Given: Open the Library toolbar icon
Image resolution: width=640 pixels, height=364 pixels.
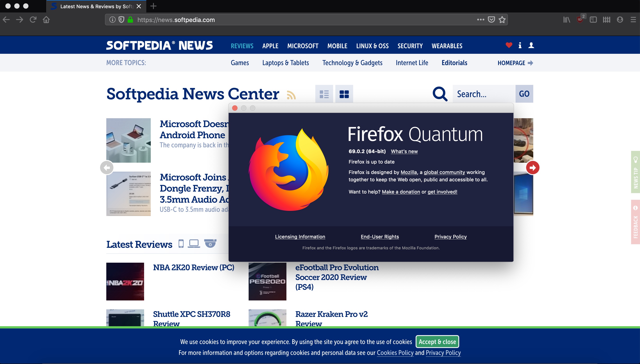Looking at the screenshot, I should (566, 20).
